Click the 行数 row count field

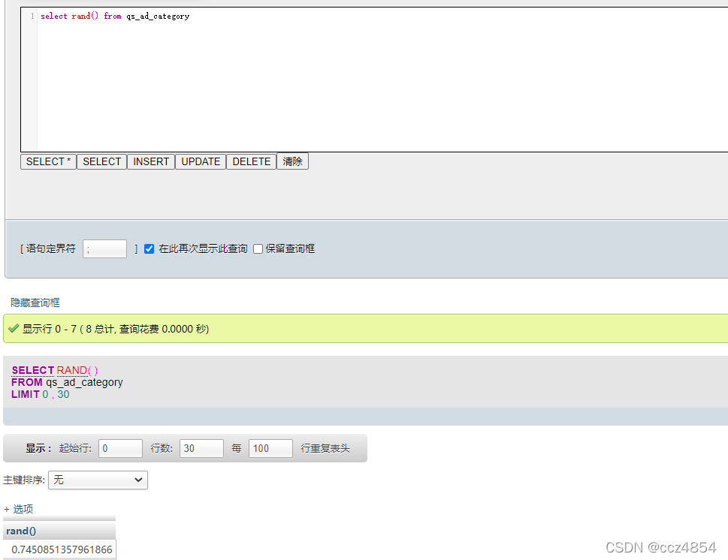click(201, 448)
